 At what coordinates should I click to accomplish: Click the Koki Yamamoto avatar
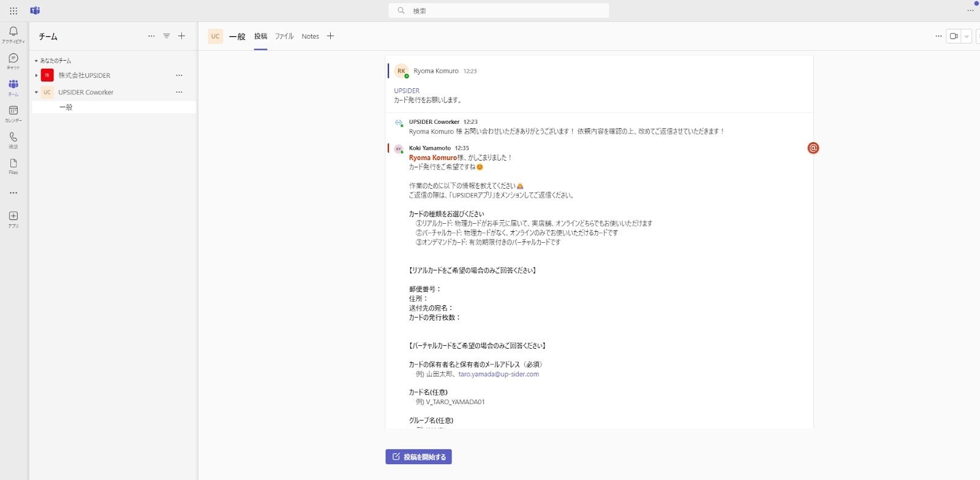(x=399, y=149)
